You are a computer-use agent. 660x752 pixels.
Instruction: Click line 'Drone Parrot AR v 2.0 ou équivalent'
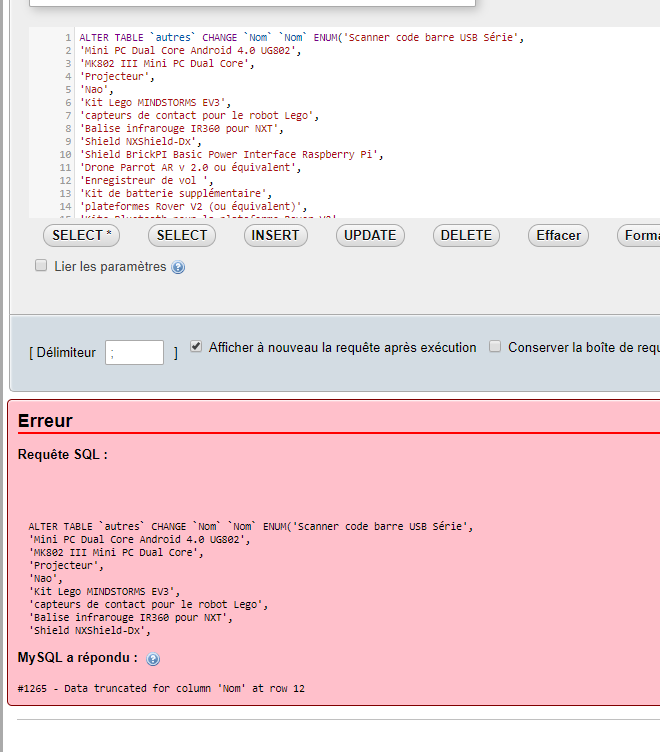click(190, 167)
